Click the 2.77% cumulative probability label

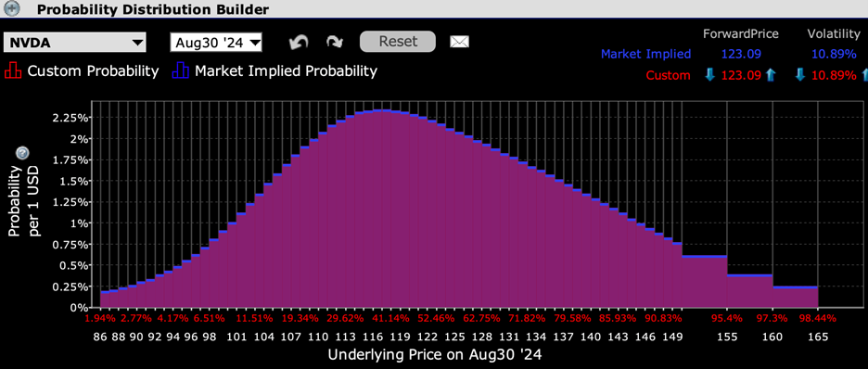click(x=136, y=319)
